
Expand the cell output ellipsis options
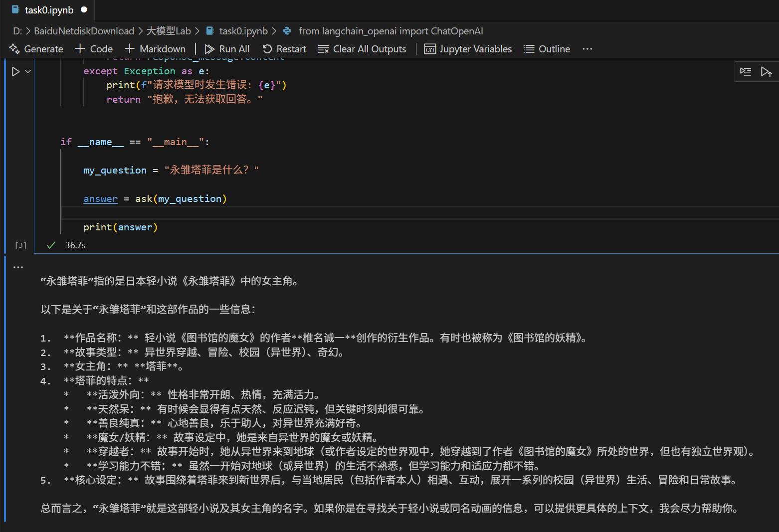(18, 267)
